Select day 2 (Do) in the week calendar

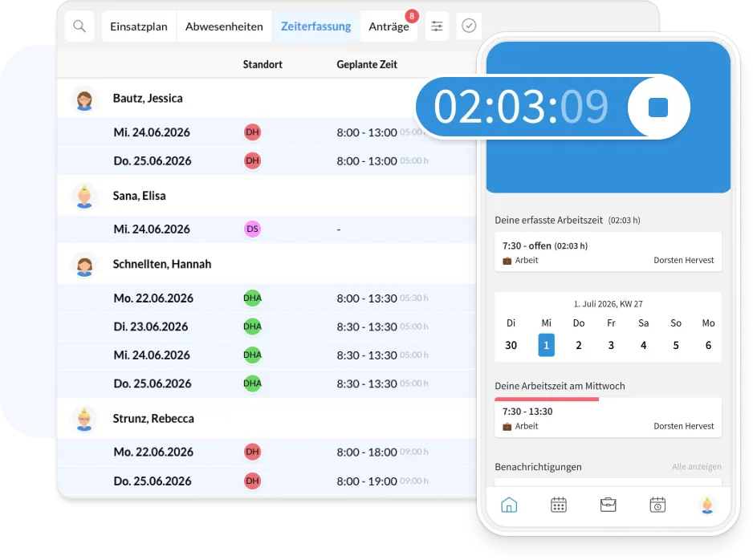pyautogui.click(x=579, y=345)
